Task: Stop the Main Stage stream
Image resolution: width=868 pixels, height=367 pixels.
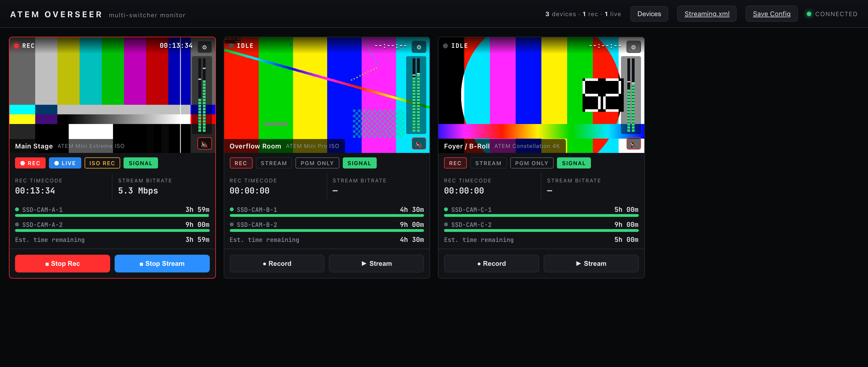Action: click(162, 263)
